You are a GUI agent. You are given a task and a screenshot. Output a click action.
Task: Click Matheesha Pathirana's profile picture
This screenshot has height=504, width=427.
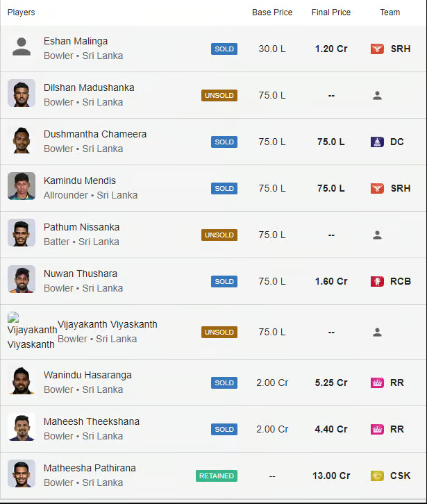(x=22, y=474)
